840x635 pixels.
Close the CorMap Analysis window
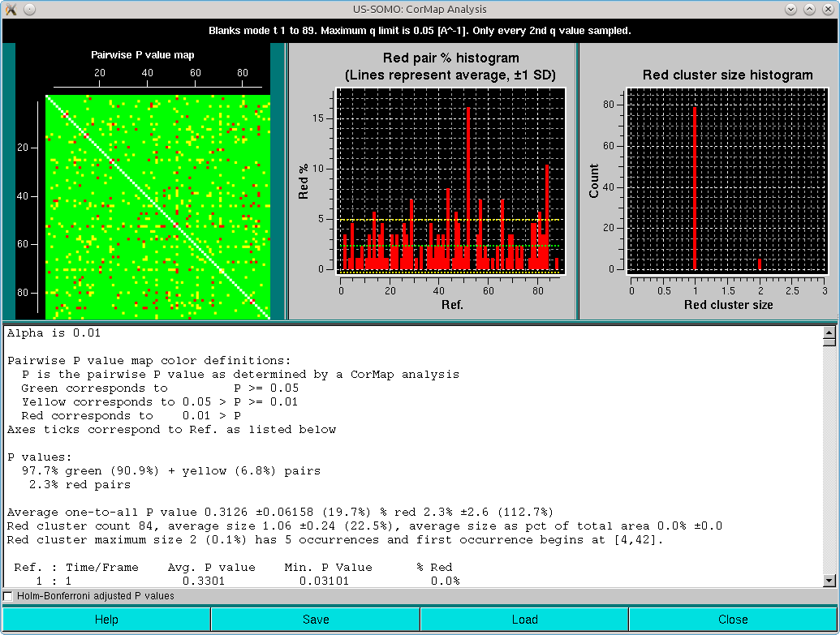pos(733,618)
